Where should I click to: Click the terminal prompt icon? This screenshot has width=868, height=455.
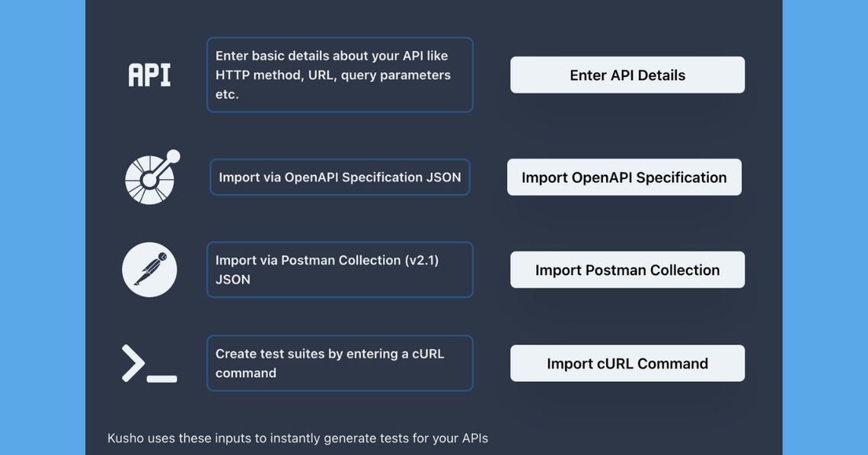point(149,363)
